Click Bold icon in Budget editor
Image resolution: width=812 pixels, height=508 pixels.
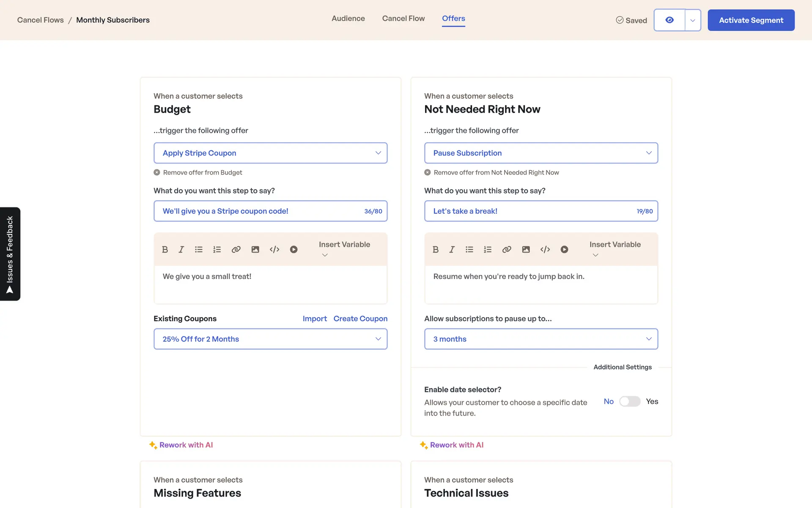(x=165, y=249)
